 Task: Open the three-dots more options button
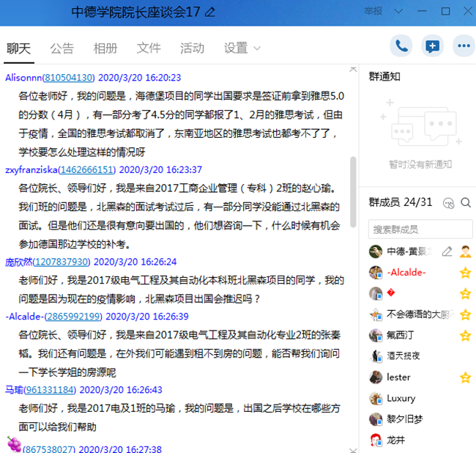click(463, 46)
